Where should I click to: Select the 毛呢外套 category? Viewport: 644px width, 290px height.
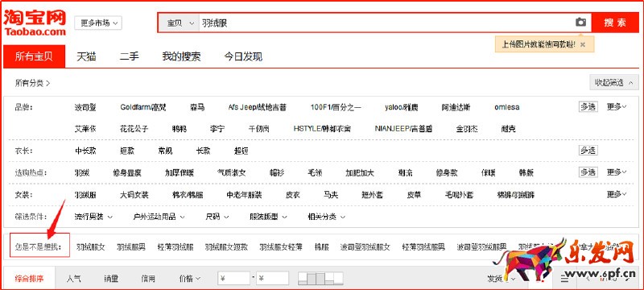click(459, 195)
